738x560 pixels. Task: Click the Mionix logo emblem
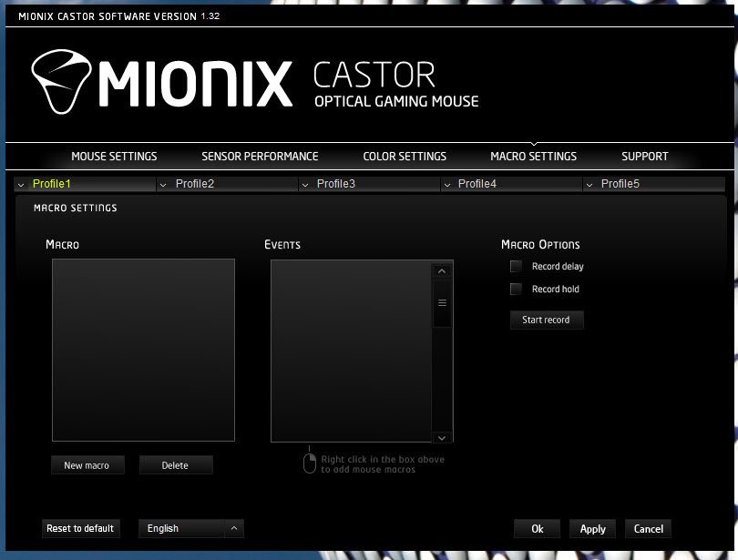61,81
